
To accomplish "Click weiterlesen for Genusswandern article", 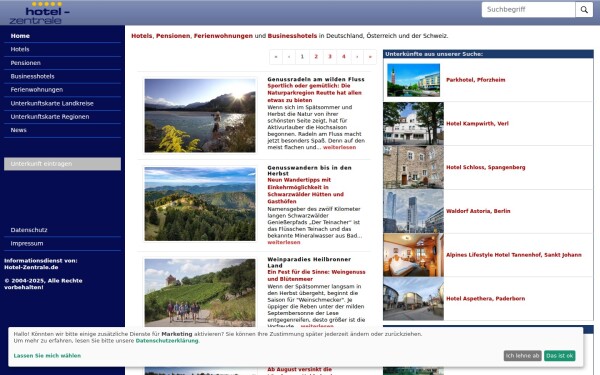I will [x=284, y=242].
